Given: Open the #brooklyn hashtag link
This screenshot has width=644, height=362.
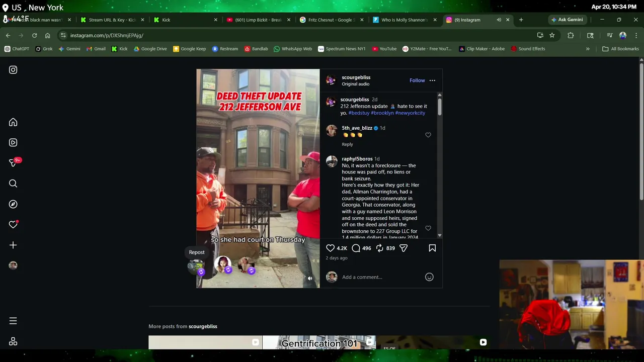Looking at the screenshot, I should 382,113.
